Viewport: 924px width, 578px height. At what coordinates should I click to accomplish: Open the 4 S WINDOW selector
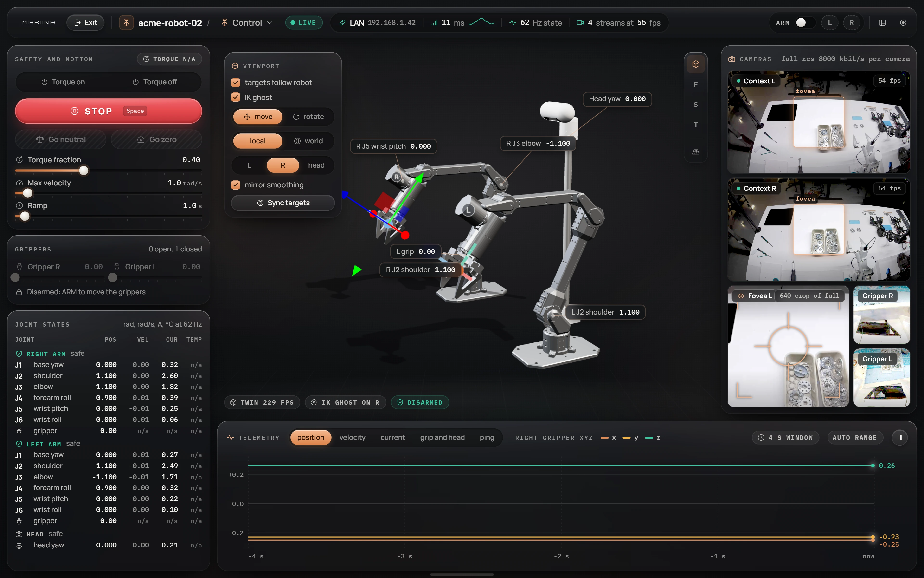(x=785, y=438)
